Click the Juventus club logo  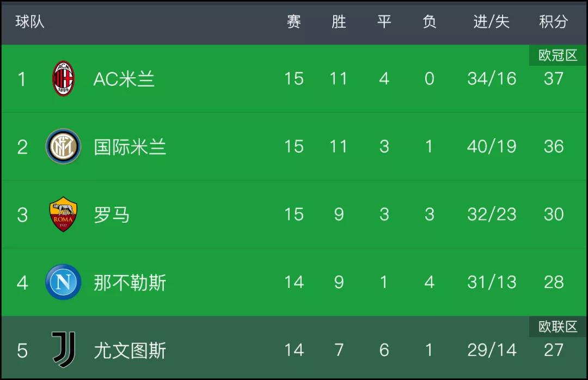(63, 350)
